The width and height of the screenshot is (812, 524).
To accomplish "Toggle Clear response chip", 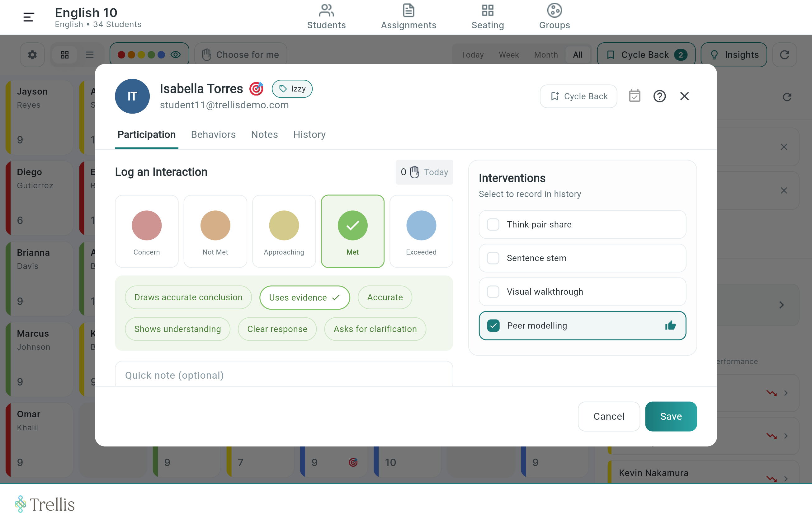I will coord(277,329).
